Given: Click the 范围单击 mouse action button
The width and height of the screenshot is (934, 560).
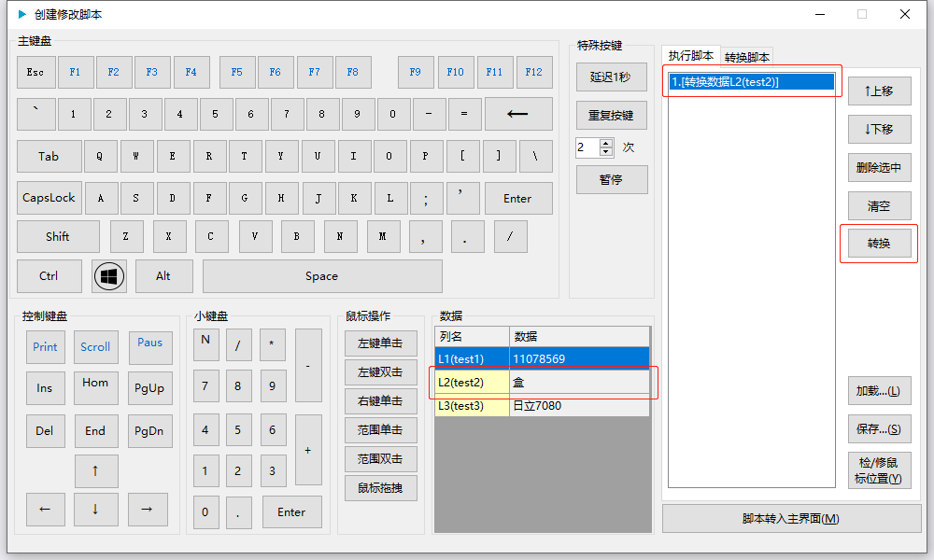Looking at the screenshot, I should (381, 429).
